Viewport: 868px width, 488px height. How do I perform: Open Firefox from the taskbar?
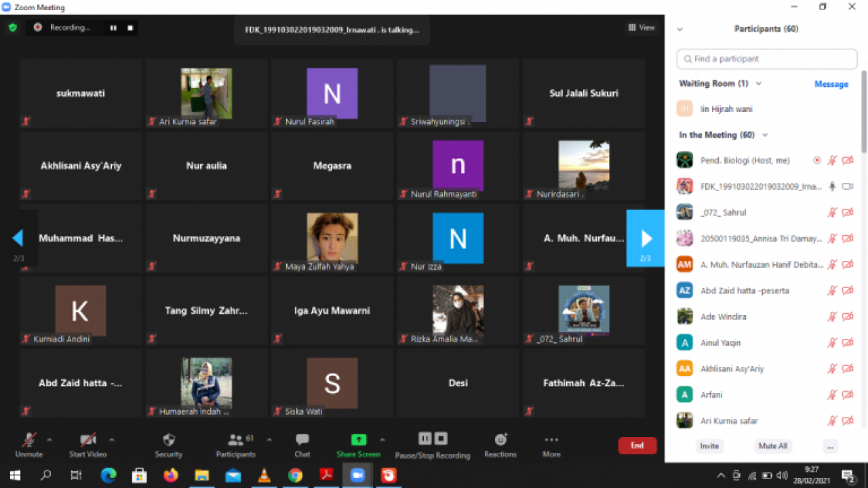click(171, 475)
